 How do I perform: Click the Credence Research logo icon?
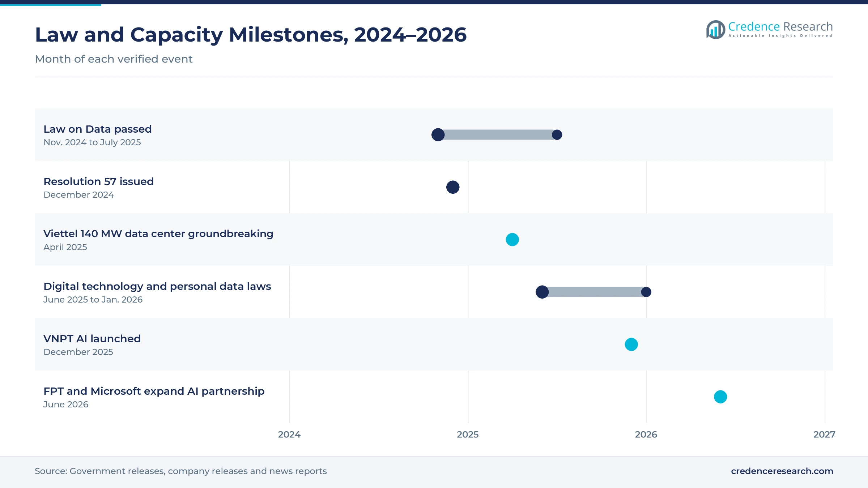716,30
